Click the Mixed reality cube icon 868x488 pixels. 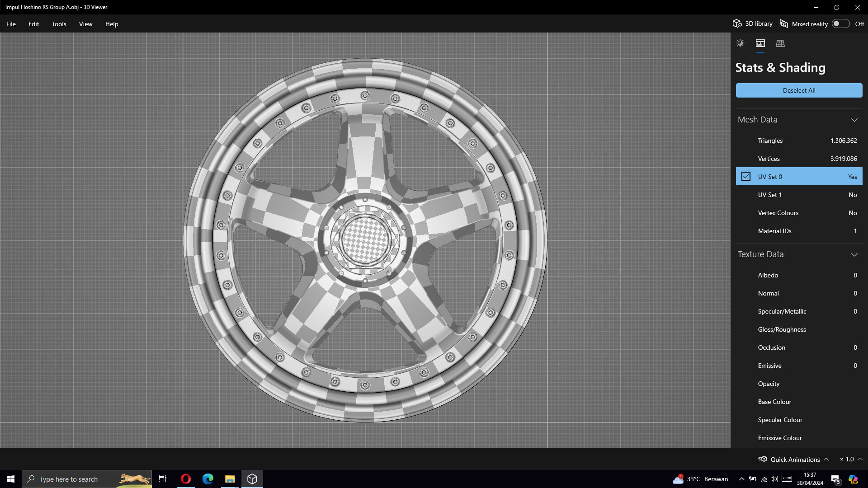point(784,23)
